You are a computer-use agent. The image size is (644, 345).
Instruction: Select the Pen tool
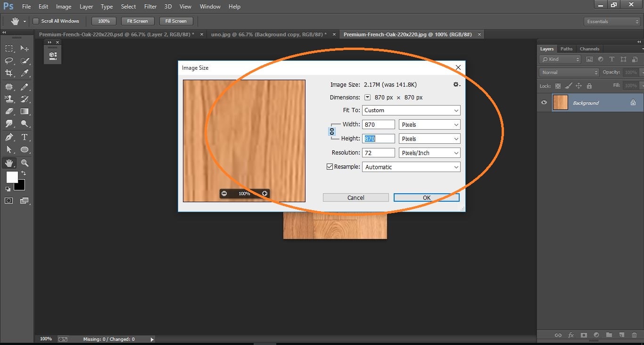point(8,136)
